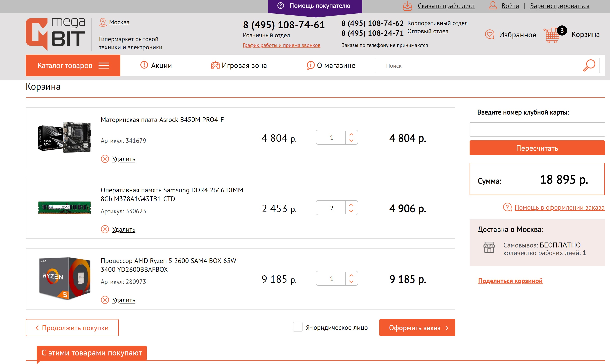Click the Пересчитать button

[537, 148]
